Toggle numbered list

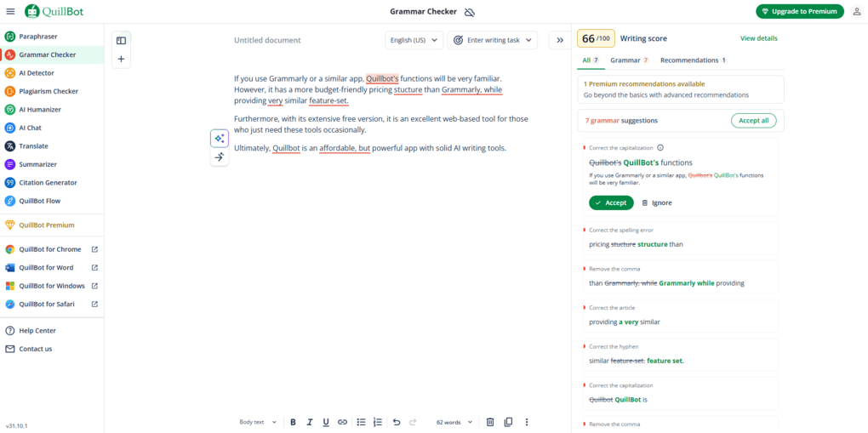pos(378,422)
